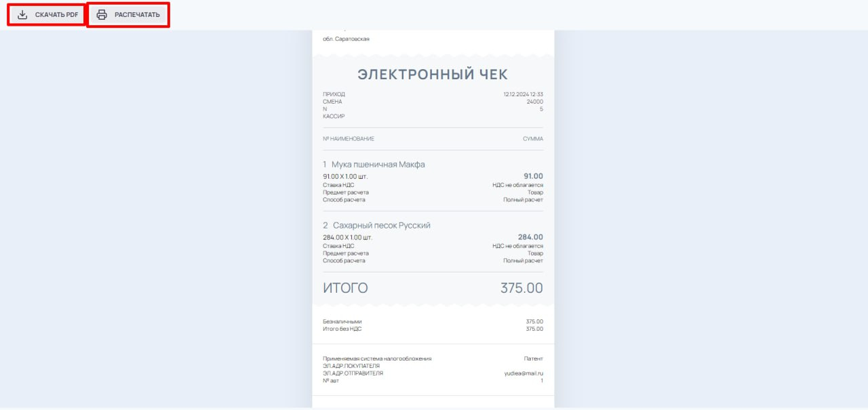The height and width of the screenshot is (410, 868).
Task: Click the обл. Саратовская address text
Action: 346,39
